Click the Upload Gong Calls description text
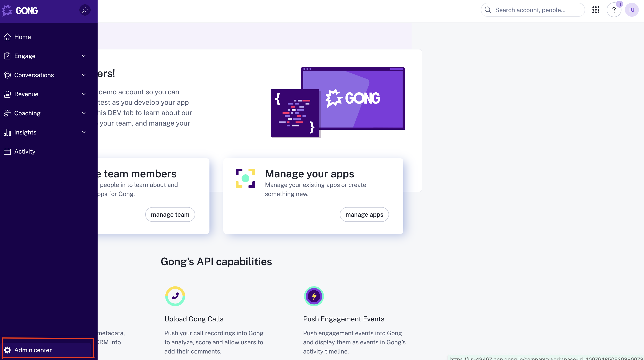Screen dimensions: 644x360 coord(214,342)
